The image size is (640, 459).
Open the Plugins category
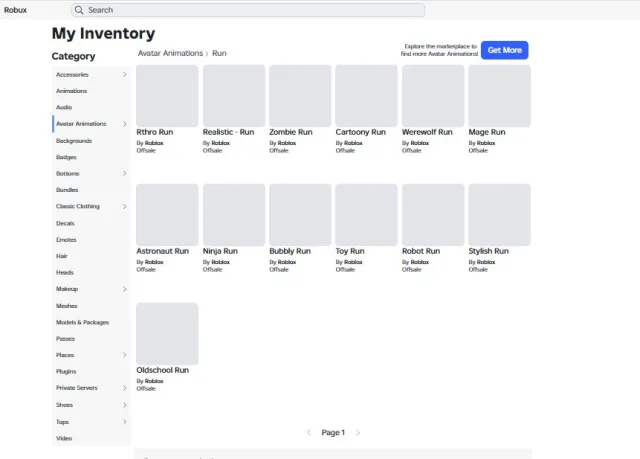(x=66, y=372)
